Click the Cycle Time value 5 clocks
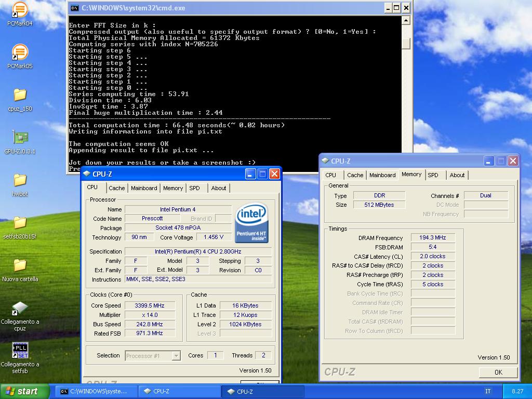Image resolution: width=532 pixels, height=399 pixels. pyautogui.click(x=433, y=284)
